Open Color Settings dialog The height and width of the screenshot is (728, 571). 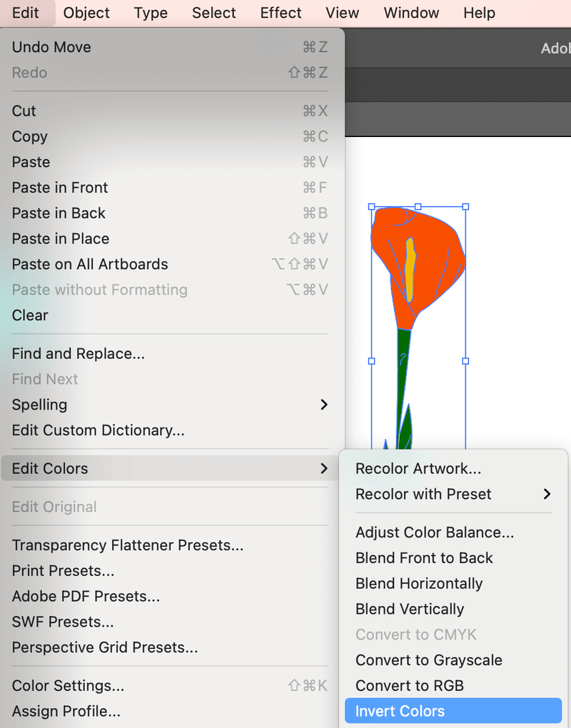[x=68, y=685]
